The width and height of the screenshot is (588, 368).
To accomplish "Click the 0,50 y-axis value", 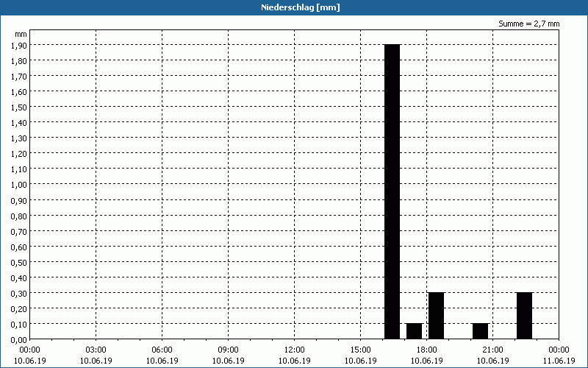I will [x=19, y=263].
